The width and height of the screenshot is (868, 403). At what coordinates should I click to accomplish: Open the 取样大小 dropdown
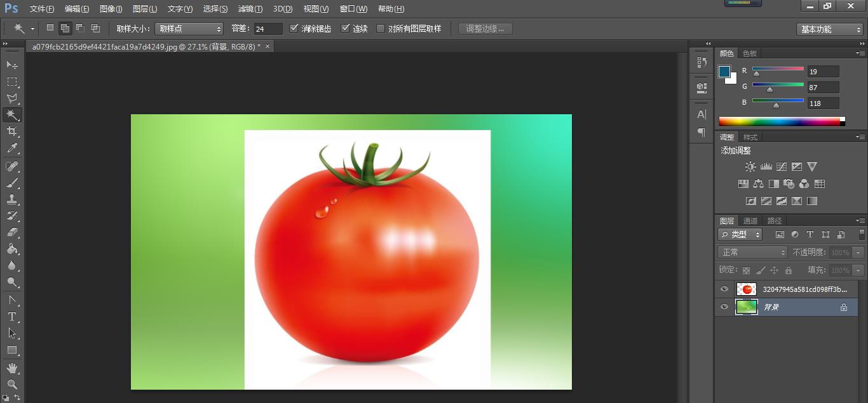pos(189,29)
